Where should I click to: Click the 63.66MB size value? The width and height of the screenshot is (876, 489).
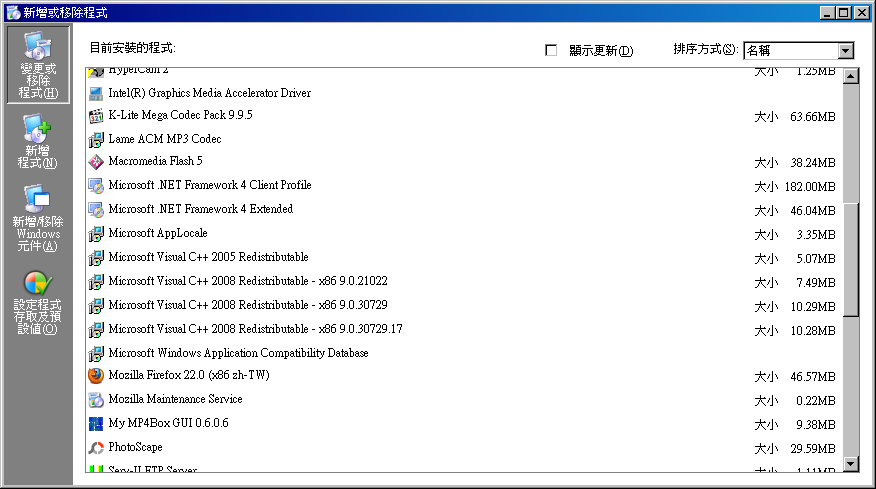pos(813,117)
